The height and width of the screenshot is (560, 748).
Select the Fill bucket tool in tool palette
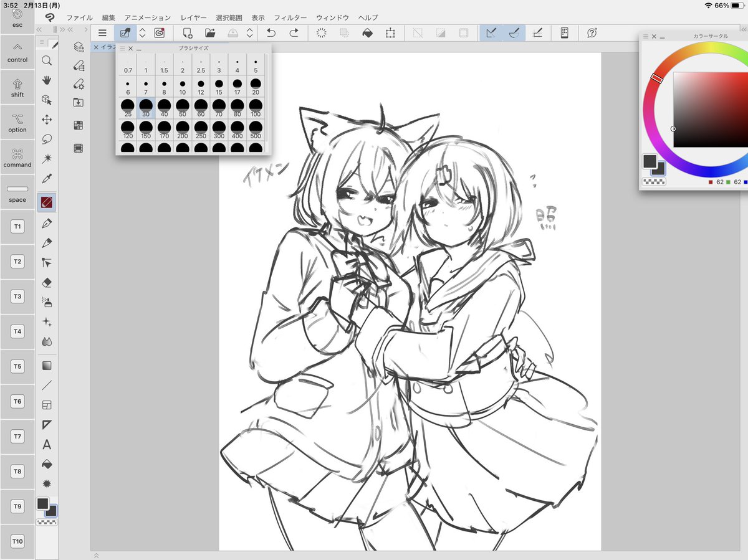tap(47, 464)
